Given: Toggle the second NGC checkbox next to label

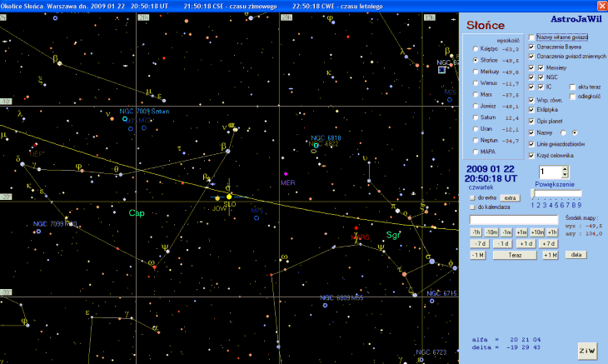Looking at the screenshot, I should (x=541, y=77).
